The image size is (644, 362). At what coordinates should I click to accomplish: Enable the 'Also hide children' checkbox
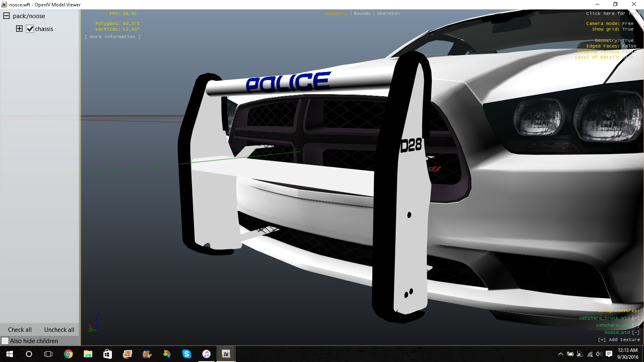click(x=5, y=341)
